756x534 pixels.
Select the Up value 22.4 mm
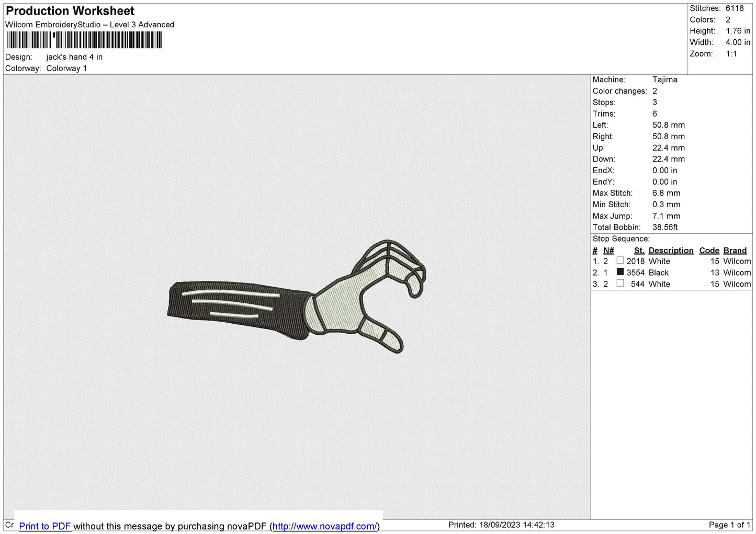pyautogui.click(x=669, y=148)
